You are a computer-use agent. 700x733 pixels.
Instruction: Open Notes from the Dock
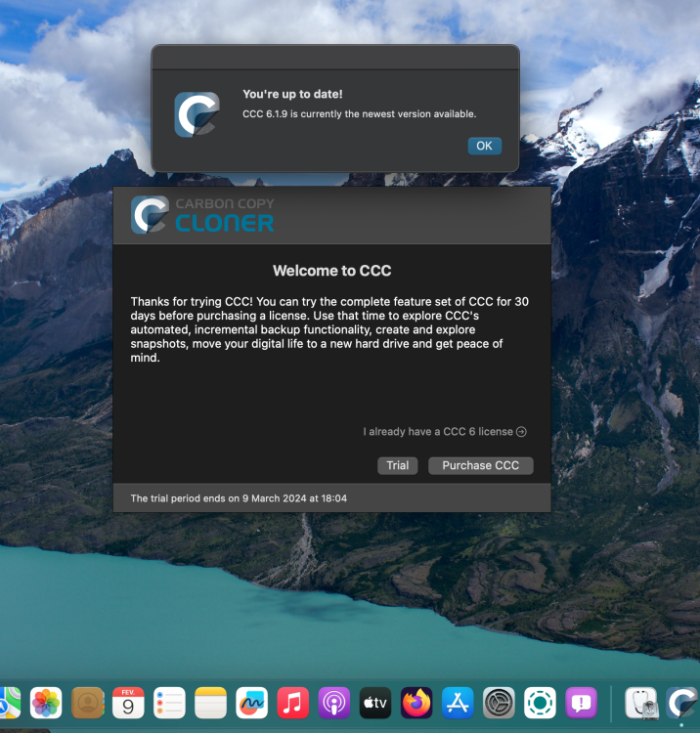(x=210, y=703)
